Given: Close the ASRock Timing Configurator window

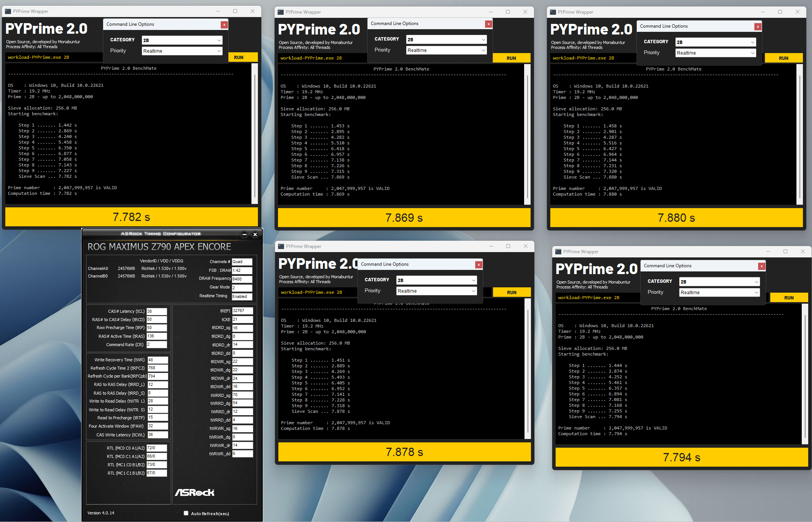Looking at the screenshot, I should (x=255, y=234).
